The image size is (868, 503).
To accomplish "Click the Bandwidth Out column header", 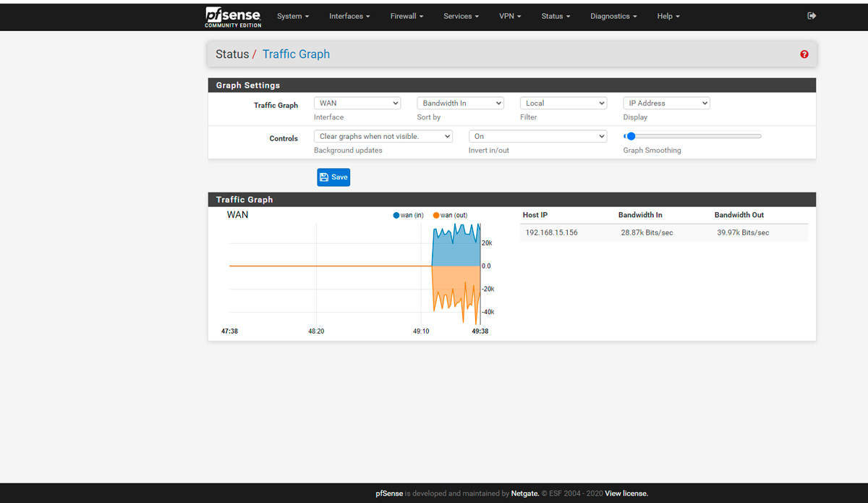I will point(739,215).
